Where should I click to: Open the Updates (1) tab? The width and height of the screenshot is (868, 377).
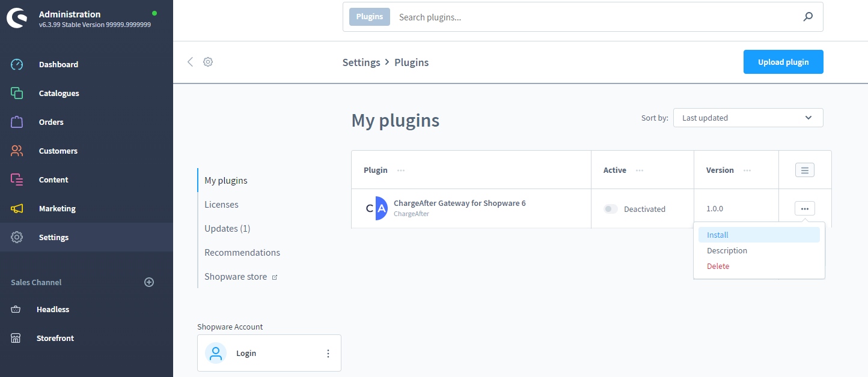(x=227, y=228)
